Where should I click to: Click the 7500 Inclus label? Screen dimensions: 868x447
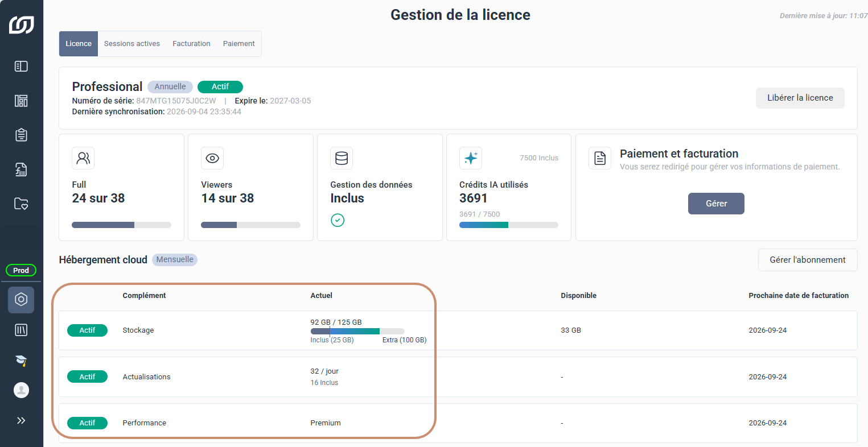point(539,158)
